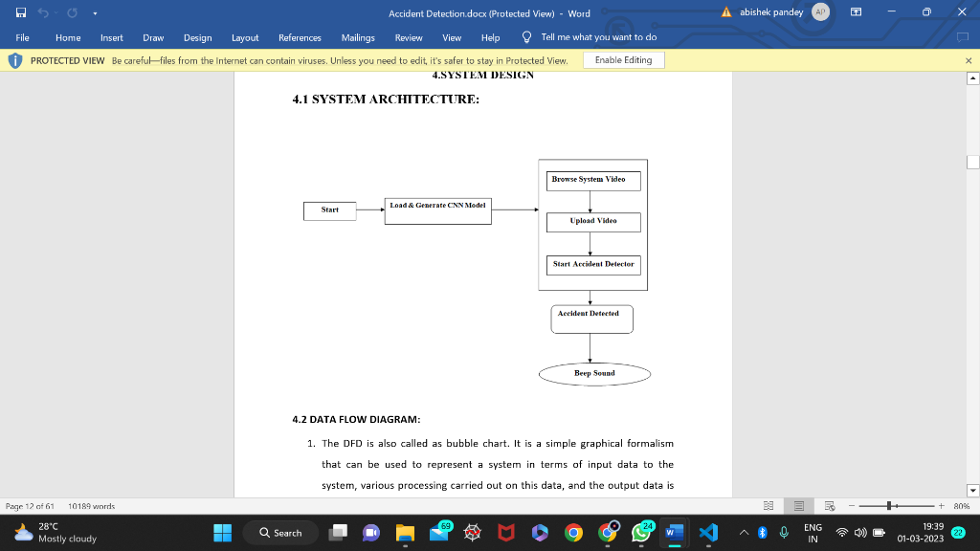Image resolution: width=980 pixels, height=551 pixels.
Task: Open the References tab
Action: 300,37
